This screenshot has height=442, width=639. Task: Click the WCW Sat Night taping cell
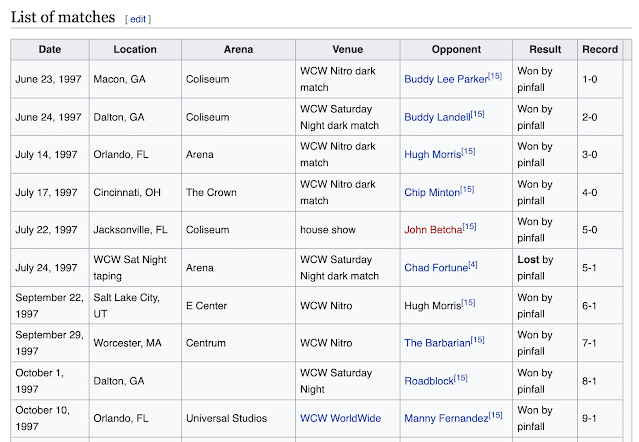(135, 268)
